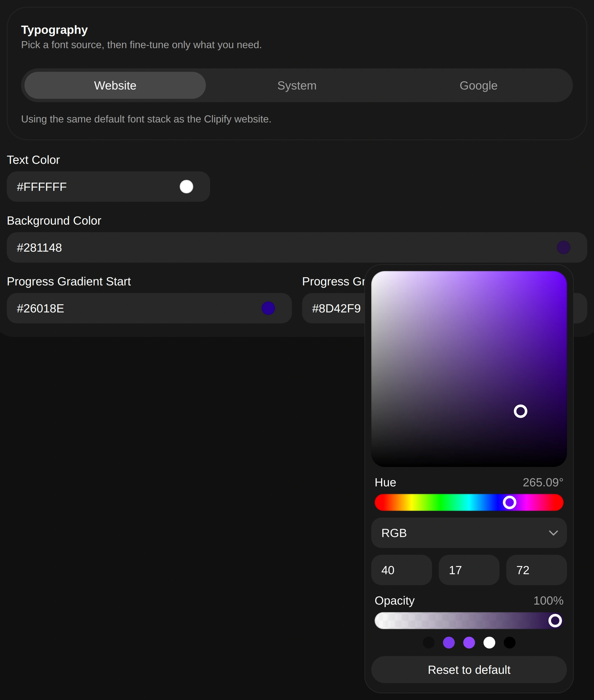
Task: Open the white Text Color swatch
Action: 186,187
